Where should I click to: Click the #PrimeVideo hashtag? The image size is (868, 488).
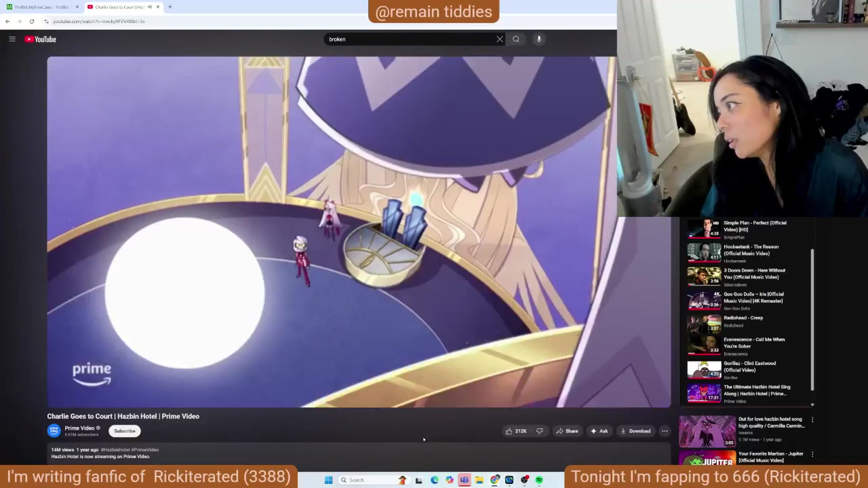(x=145, y=450)
